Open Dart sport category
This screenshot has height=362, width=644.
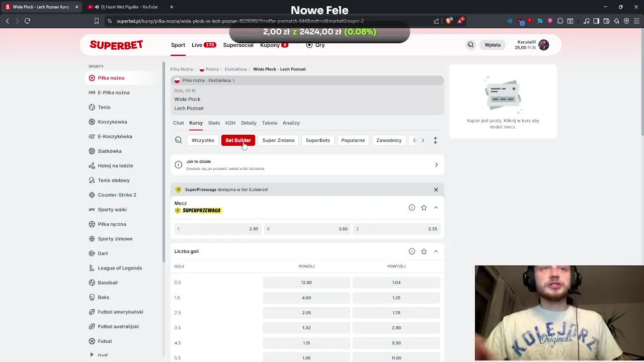98,253
